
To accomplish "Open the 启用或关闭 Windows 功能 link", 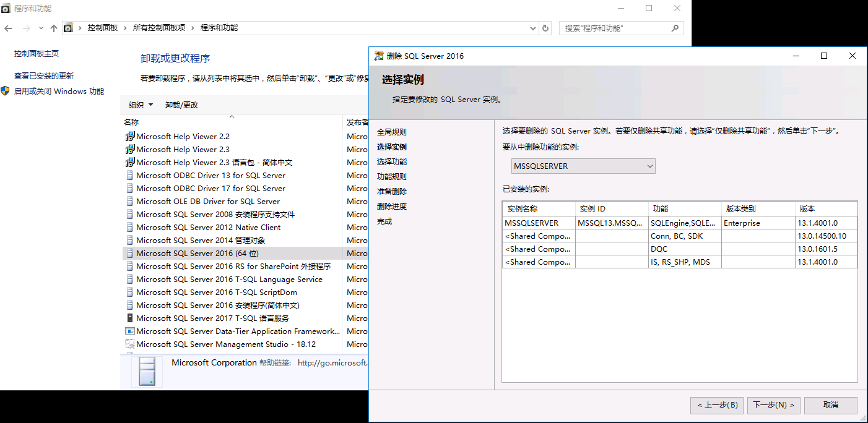I will (59, 91).
